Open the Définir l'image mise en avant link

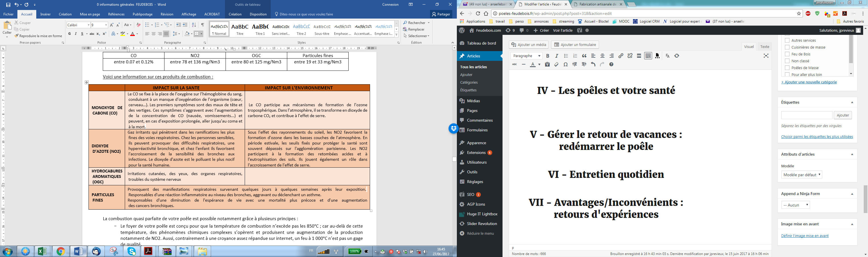tap(805, 236)
